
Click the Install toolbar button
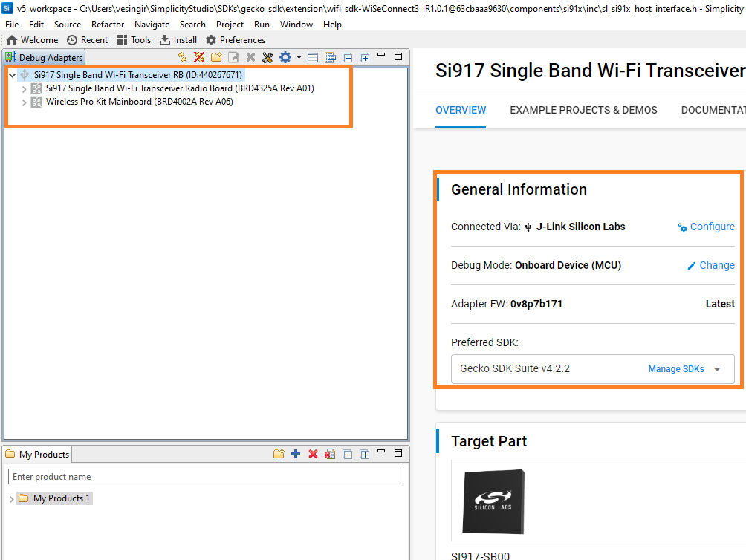click(178, 40)
